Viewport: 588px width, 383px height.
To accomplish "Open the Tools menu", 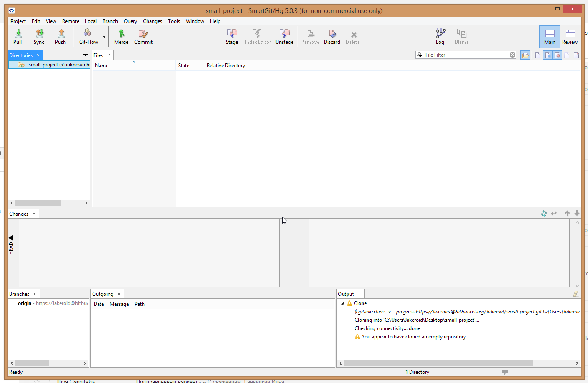I will click(x=174, y=21).
